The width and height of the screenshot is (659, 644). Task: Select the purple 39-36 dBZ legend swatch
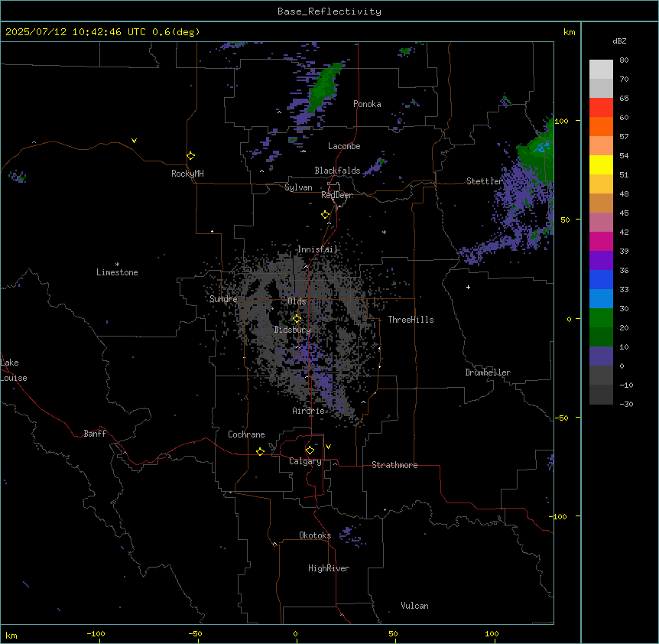pyautogui.click(x=601, y=260)
